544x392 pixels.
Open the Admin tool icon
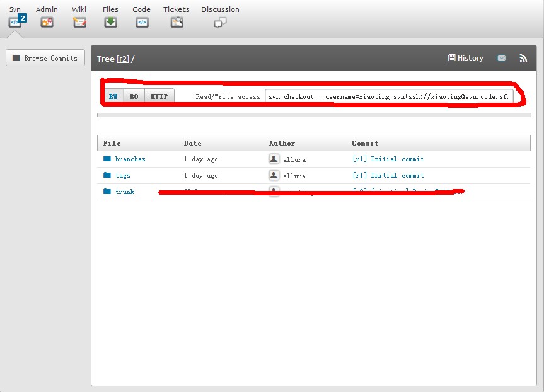point(47,22)
